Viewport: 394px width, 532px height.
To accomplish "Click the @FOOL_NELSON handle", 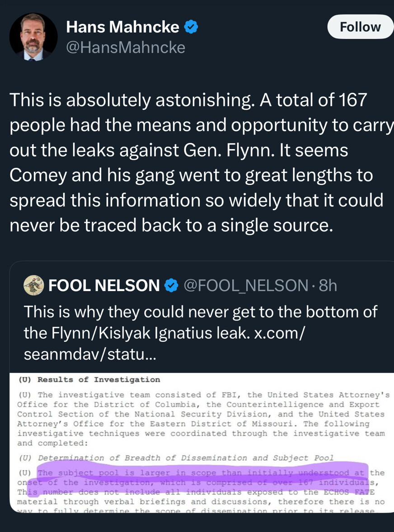I will coord(246,286).
